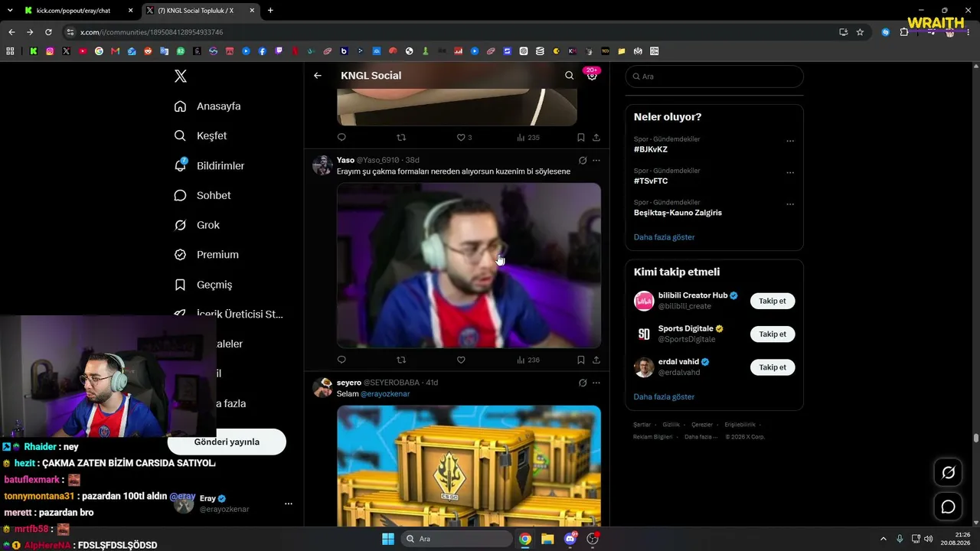
Task: Open Grok actions on seyero's post
Action: point(583,383)
